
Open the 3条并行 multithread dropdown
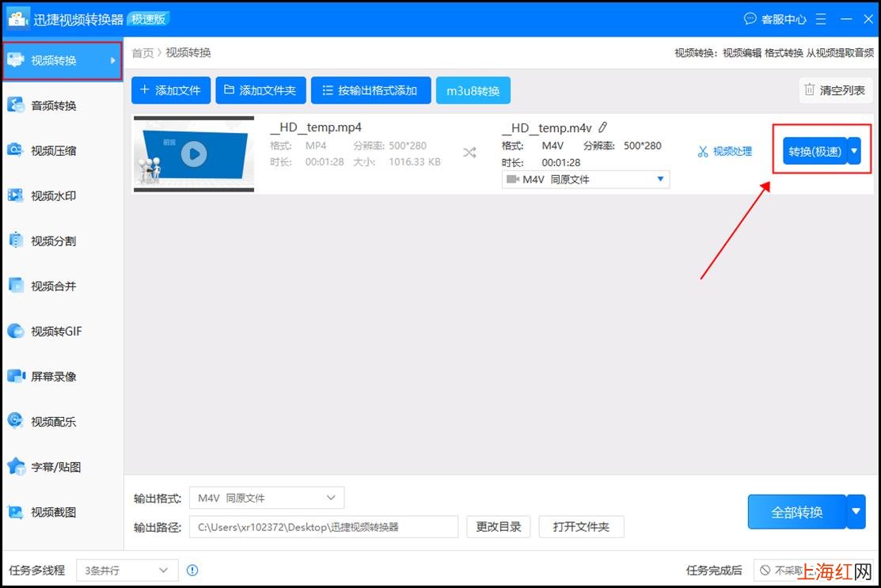[x=127, y=570]
